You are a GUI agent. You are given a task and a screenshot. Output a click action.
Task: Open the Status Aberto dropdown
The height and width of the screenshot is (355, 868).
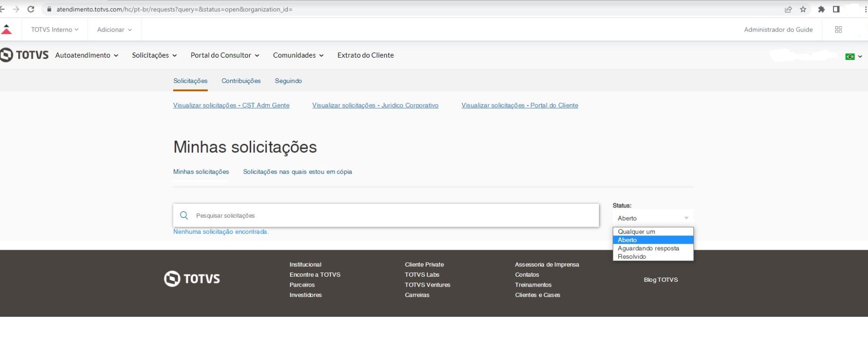[653, 218]
